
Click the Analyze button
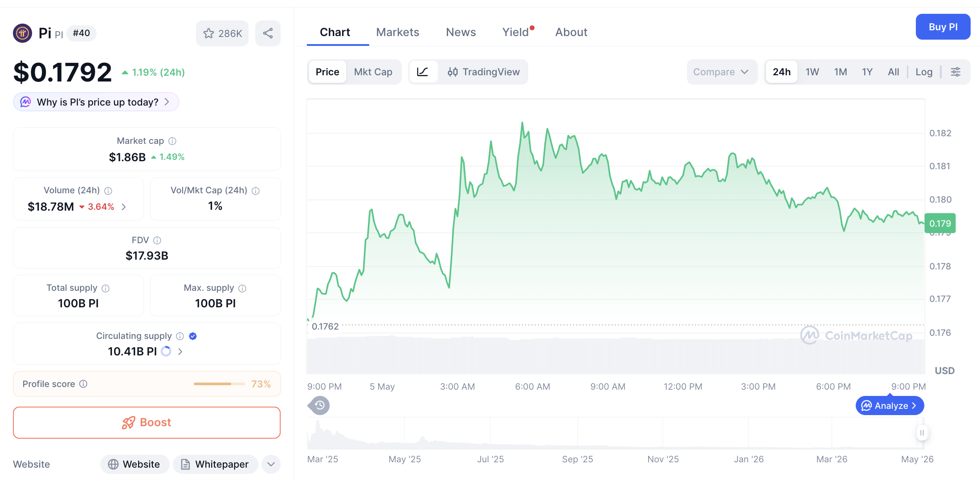890,406
